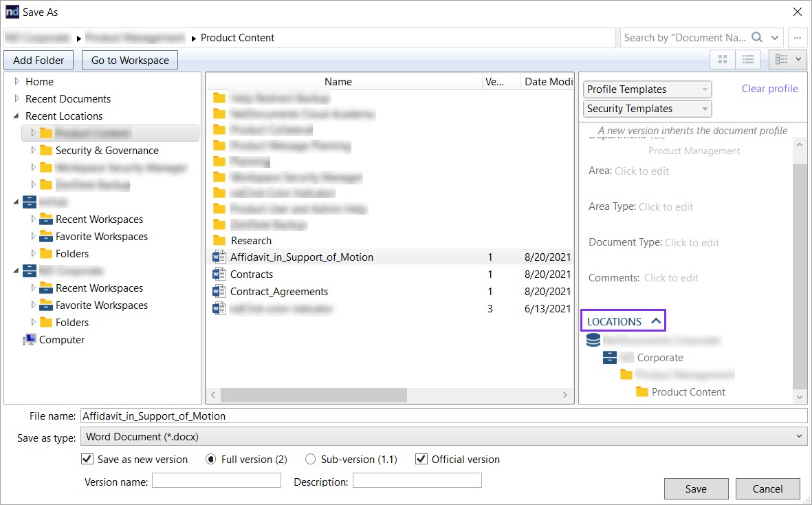The width and height of the screenshot is (812, 505).
Task: Select the Contracts Word document icon
Action: 219,275
